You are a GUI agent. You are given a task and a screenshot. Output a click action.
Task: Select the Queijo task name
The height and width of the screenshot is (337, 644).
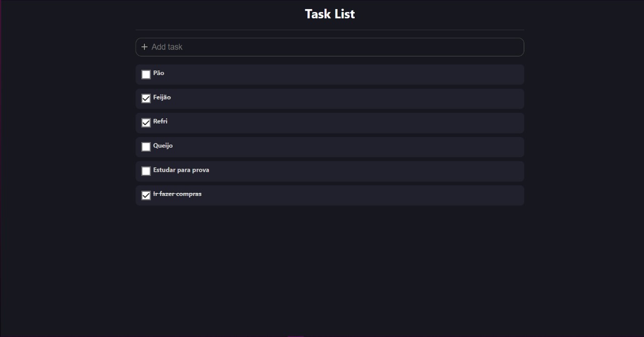163,146
